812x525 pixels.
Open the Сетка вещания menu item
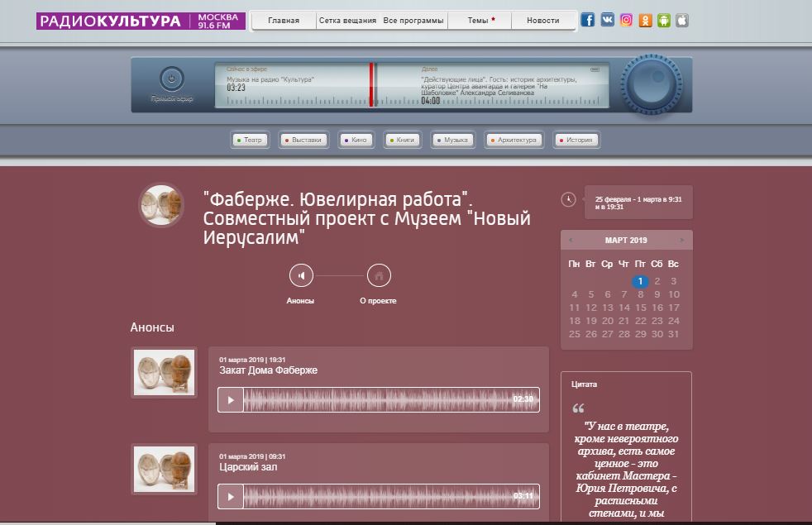(x=348, y=21)
